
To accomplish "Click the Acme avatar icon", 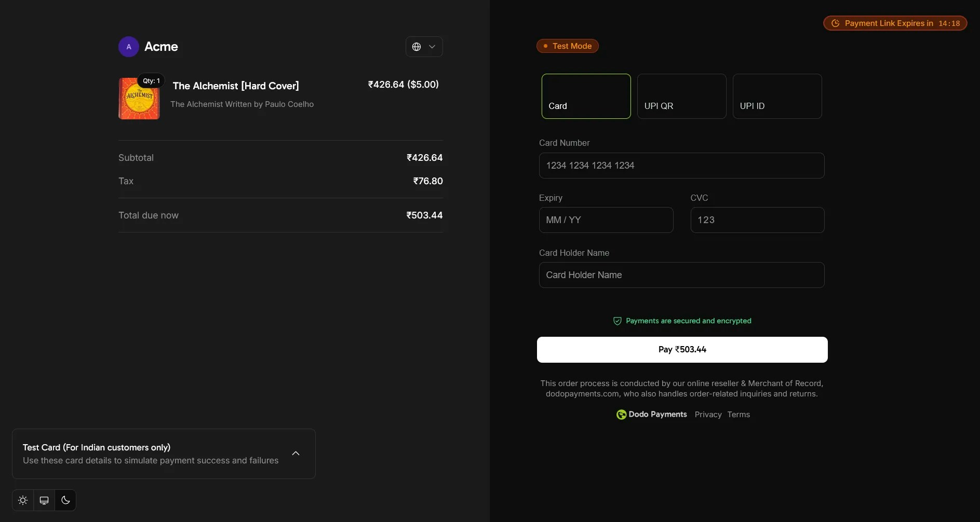I will pyautogui.click(x=128, y=47).
